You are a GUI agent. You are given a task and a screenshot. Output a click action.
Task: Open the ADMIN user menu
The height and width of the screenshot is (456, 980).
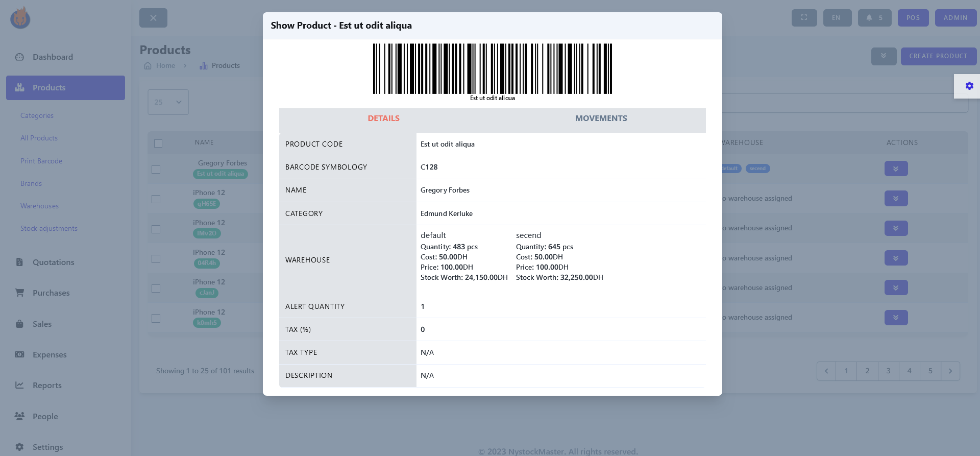click(955, 17)
